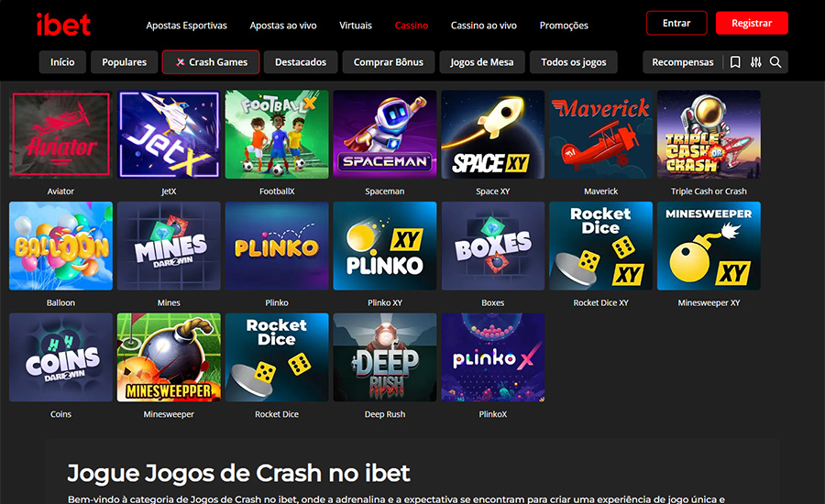Click the red Registrar button
Image resolution: width=825 pixels, height=504 pixels.
[752, 23]
